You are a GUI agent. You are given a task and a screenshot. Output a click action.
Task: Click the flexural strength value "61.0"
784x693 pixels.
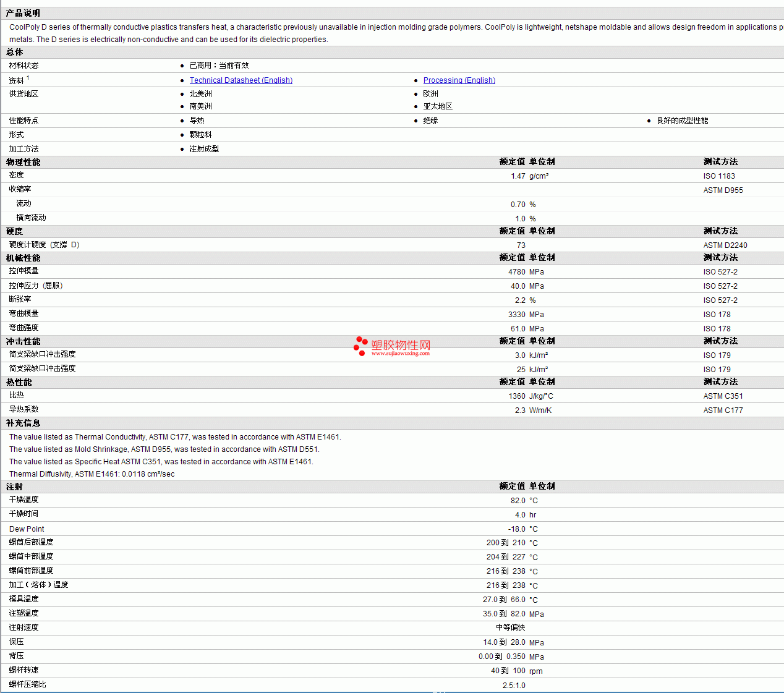point(518,329)
